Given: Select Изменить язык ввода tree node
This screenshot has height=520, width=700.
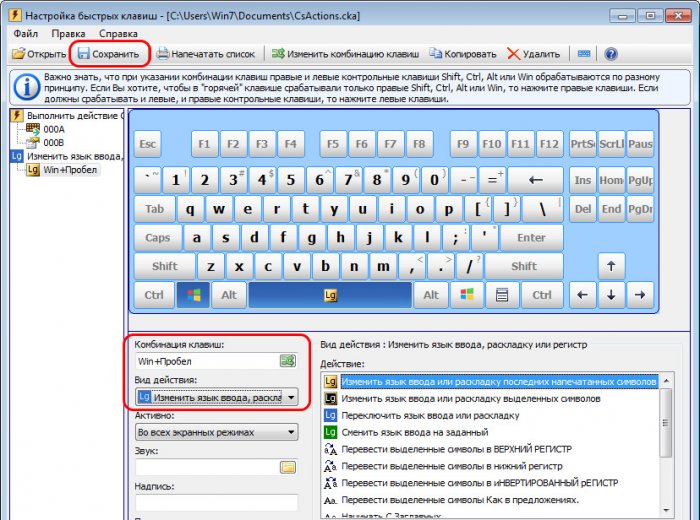Looking at the screenshot, I should pyautogui.click(x=67, y=156).
